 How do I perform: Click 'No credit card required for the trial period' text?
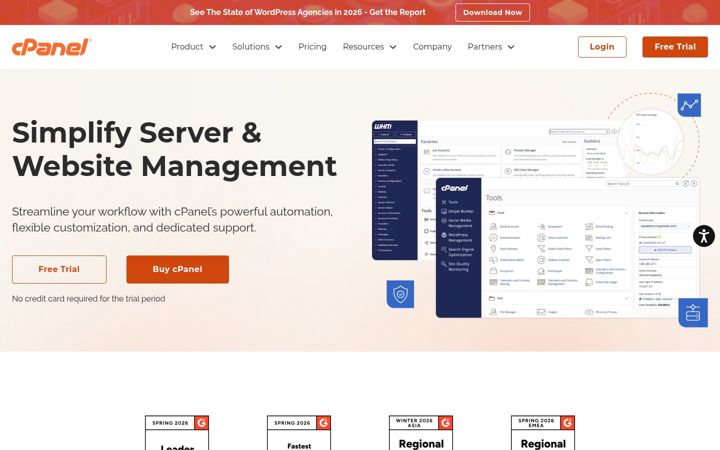[89, 299]
